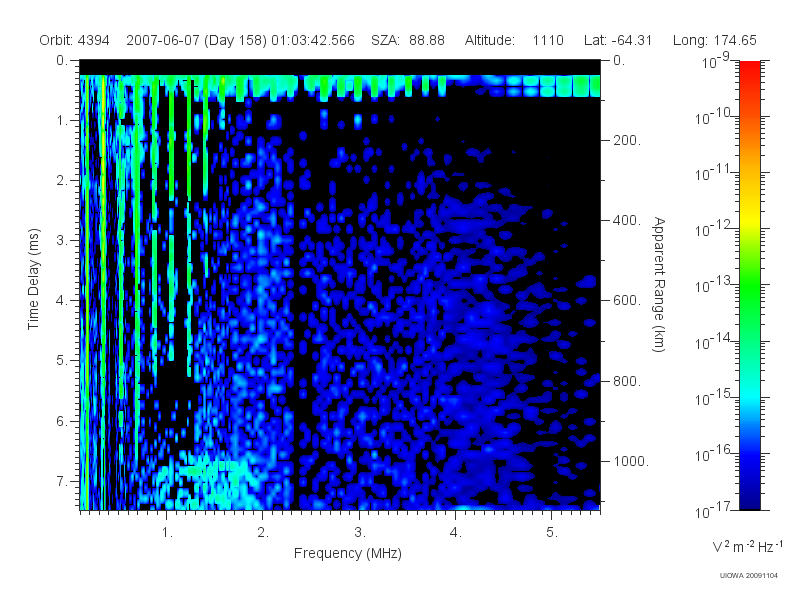Screen dimensions: 800x600
Task: Click the colorbar label 10^-12
Action: pos(714,229)
